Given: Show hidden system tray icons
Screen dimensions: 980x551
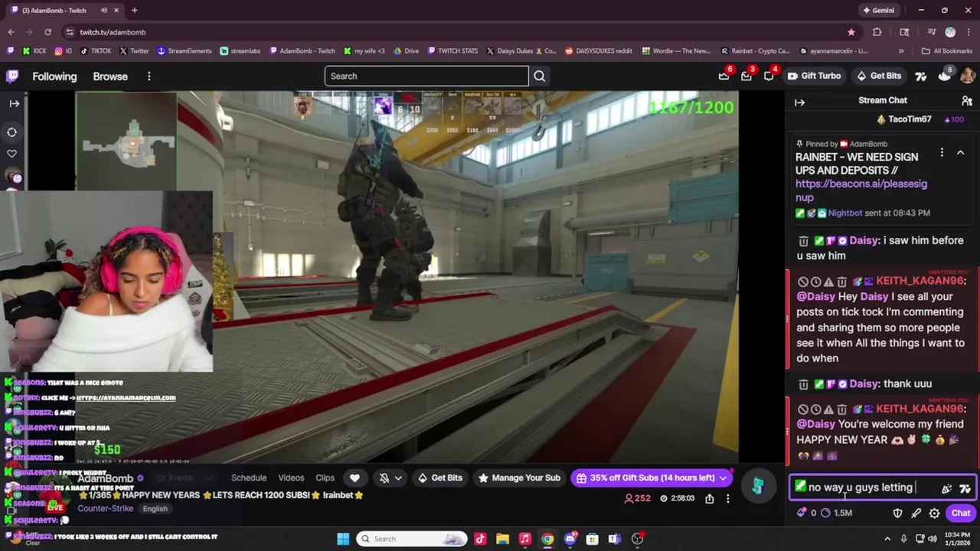Looking at the screenshot, I should pyautogui.click(x=889, y=539).
